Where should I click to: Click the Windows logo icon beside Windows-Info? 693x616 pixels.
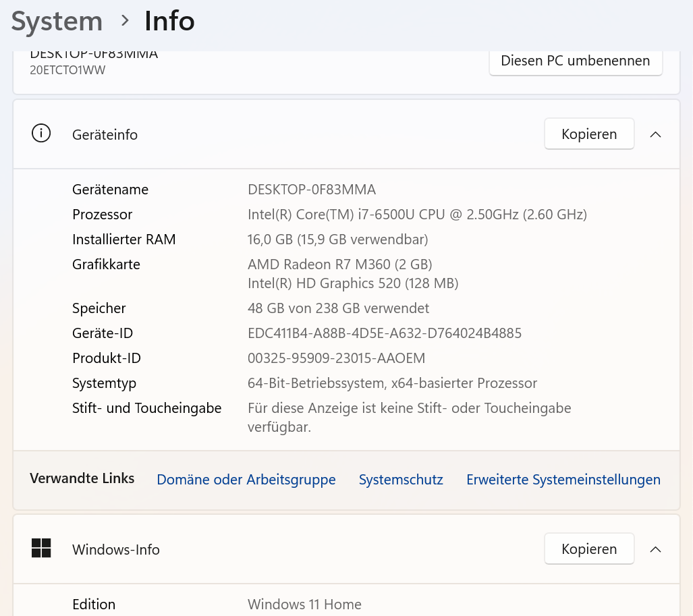tap(41, 549)
